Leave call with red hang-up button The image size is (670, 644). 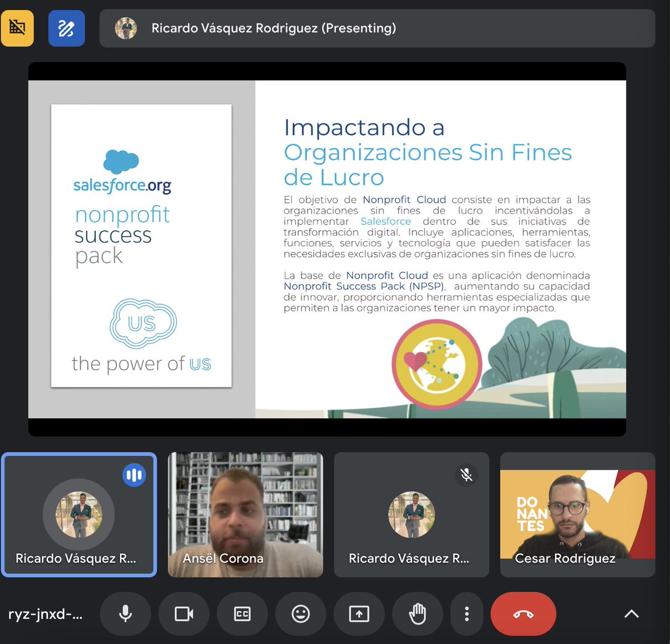pos(523,614)
